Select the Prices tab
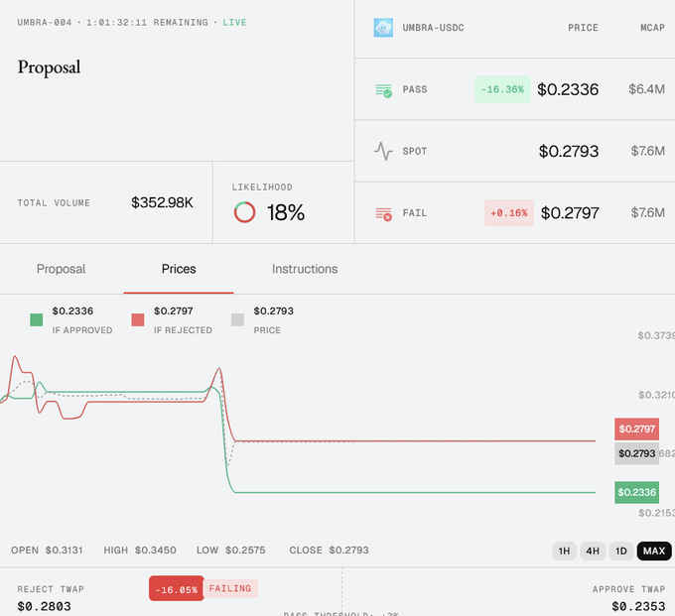The height and width of the screenshot is (616, 675). (179, 269)
